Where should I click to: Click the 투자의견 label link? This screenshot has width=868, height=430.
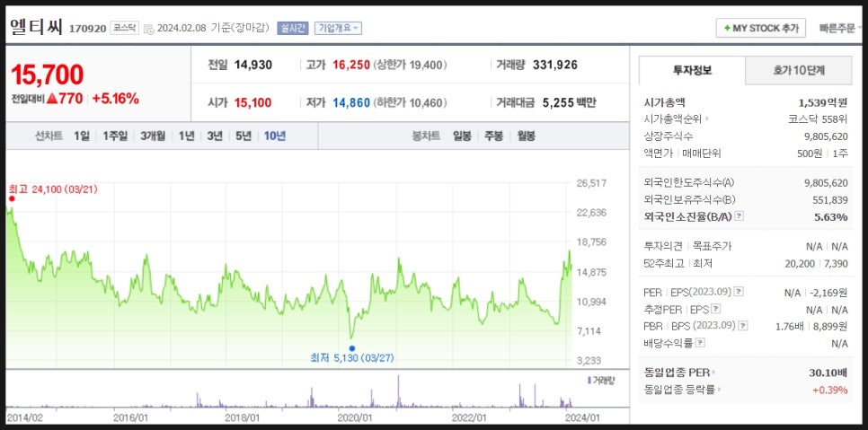pyautogui.click(x=663, y=247)
